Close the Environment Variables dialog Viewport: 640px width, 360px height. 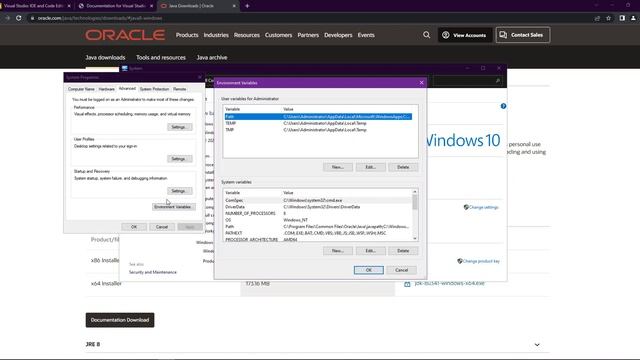point(422,82)
